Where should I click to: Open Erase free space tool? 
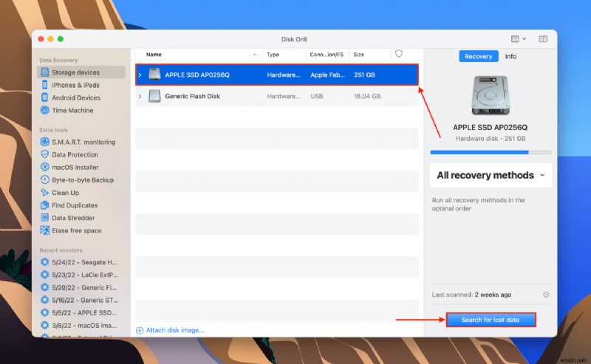(77, 230)
